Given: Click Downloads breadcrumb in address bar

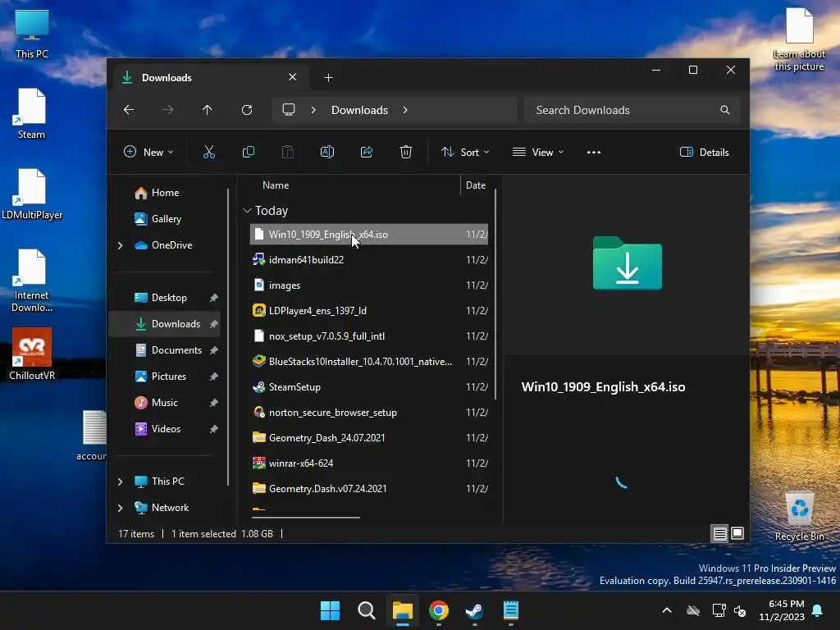Looking at the screenshot, I should pyautogui.click(x=359, y=110).
